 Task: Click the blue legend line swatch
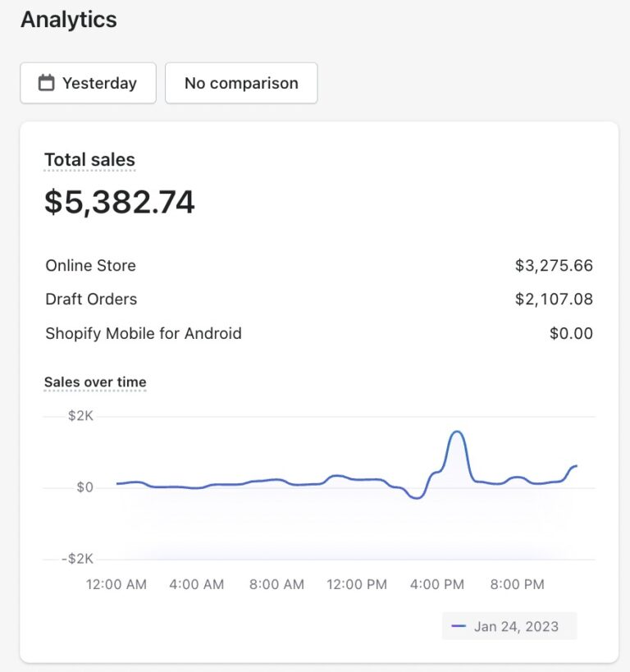point(458,626)
